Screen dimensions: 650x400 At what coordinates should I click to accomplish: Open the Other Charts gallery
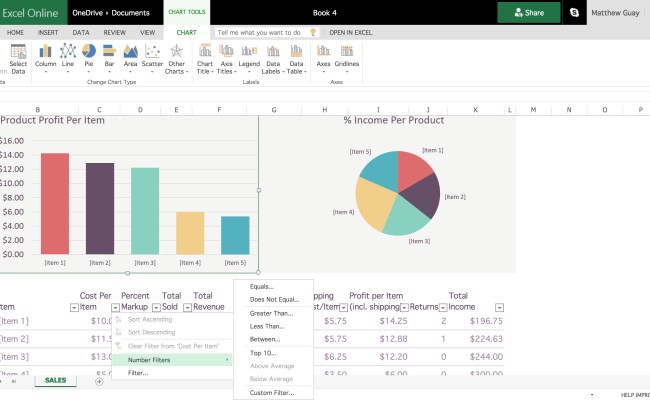177,59
